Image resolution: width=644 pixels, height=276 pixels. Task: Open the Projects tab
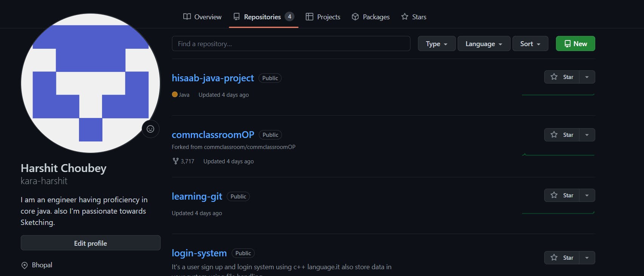point(323,17)
